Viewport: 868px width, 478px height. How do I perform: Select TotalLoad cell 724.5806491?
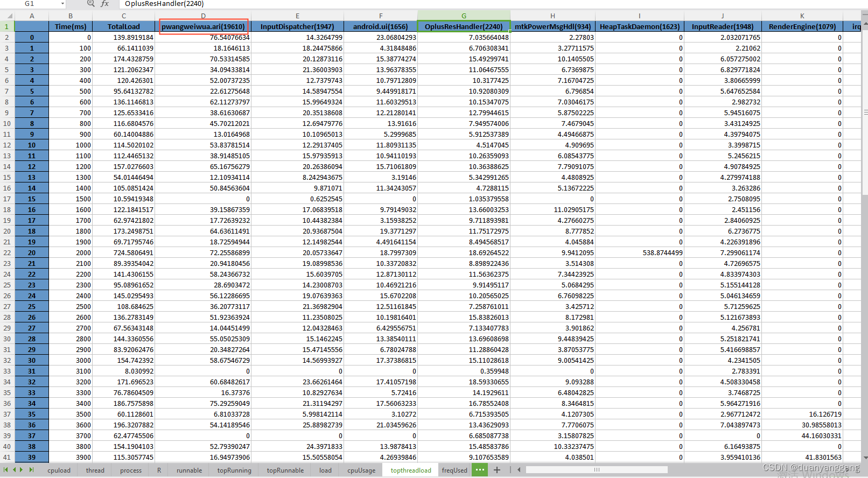[124, 252]
